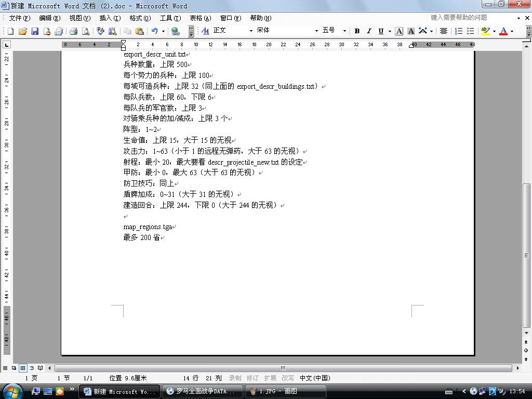Expand the 五号 font size dropdown
The width and height of the screenshot is (532, 399).
(x=344, y=31)
